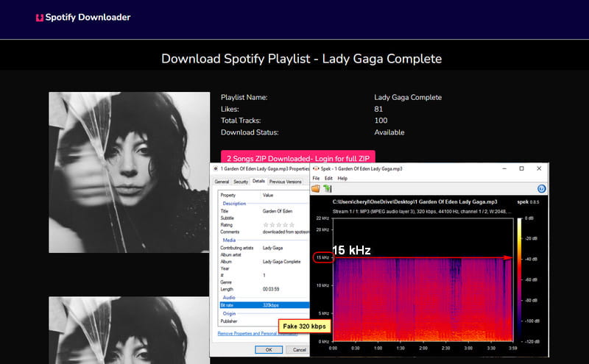Click the Total Tracks value 100
Screen dimensions: 589x364
coord(381,121)
